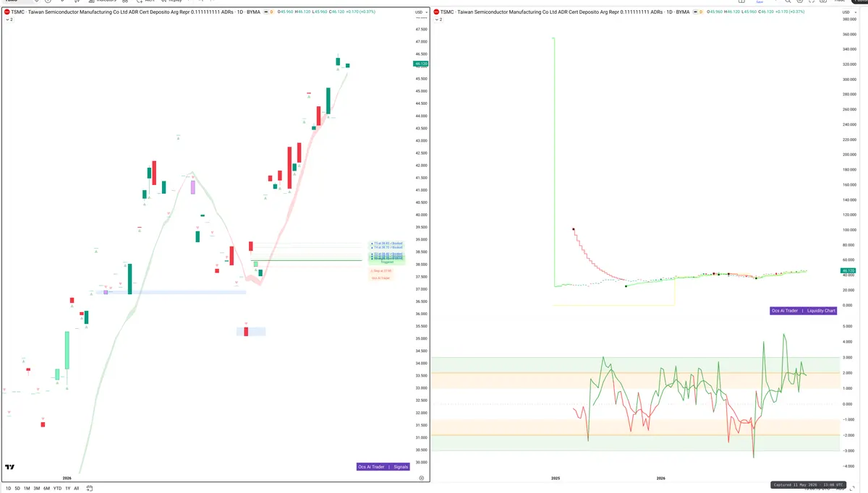Expand the '2' indicators legend on left chart

coord(9,20)
